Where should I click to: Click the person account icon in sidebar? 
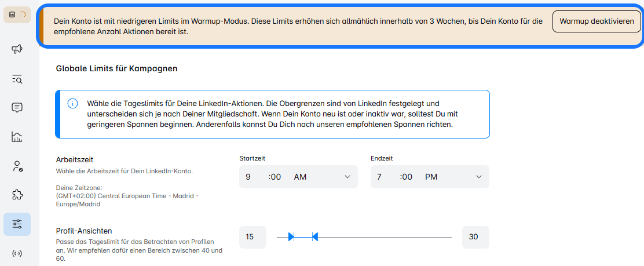point(17,166)
